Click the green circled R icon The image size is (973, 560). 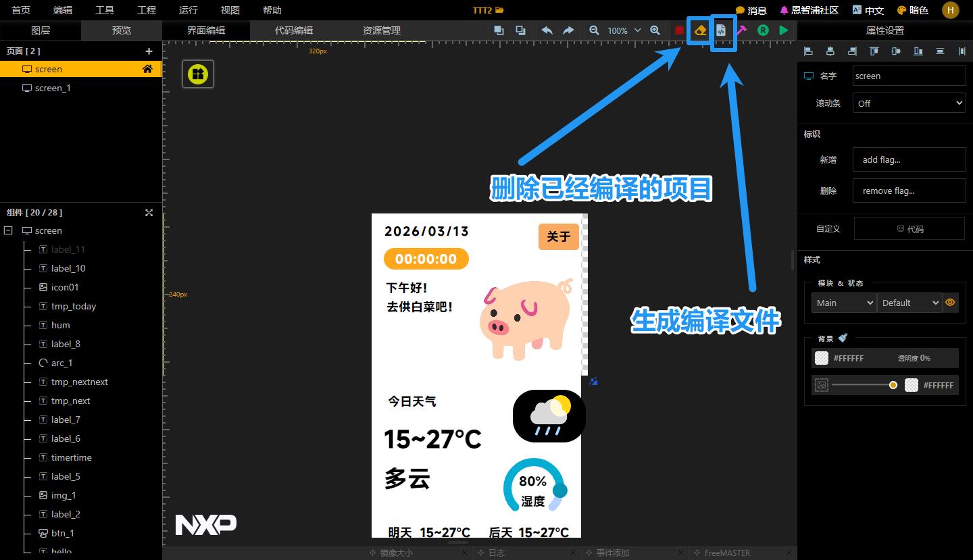point(763,30)
